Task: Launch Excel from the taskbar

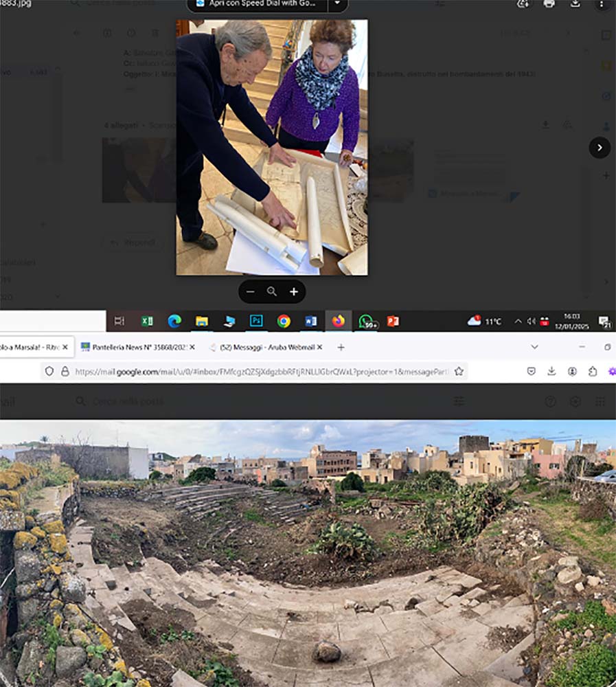Action: pos(147,321)
